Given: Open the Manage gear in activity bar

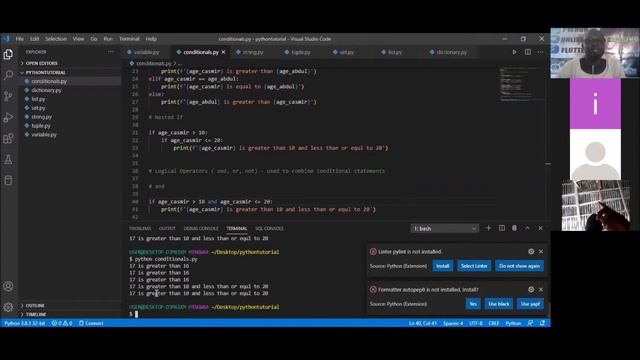Looking at the screenshot, I should [8, 307].
